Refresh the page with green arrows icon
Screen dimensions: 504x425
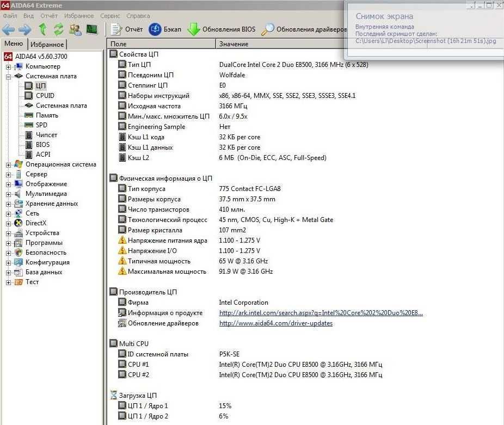coord(58,29)
